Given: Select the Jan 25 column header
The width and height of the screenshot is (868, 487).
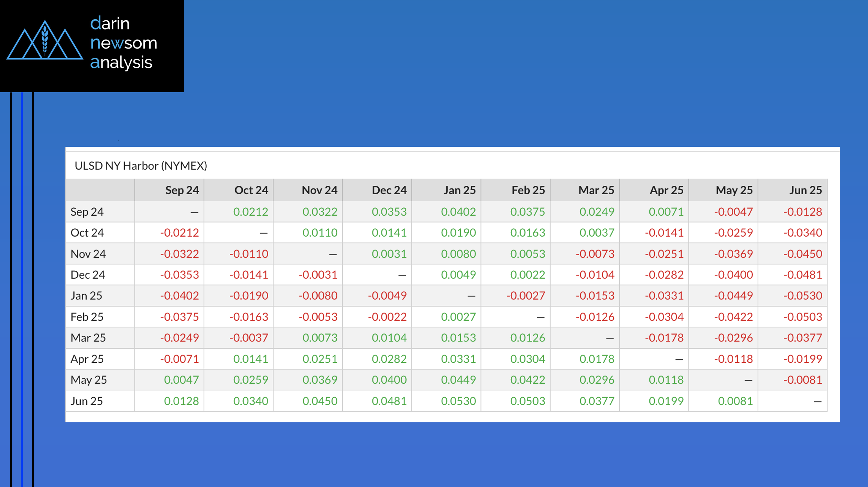Looking at the screenshot, I should [x=459, y=190].
